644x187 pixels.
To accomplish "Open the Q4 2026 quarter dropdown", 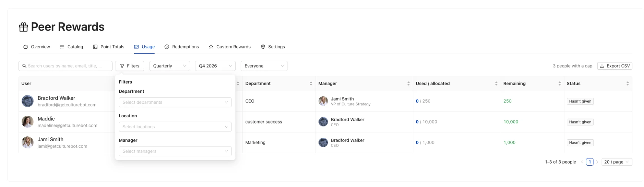I will point(215,66).
